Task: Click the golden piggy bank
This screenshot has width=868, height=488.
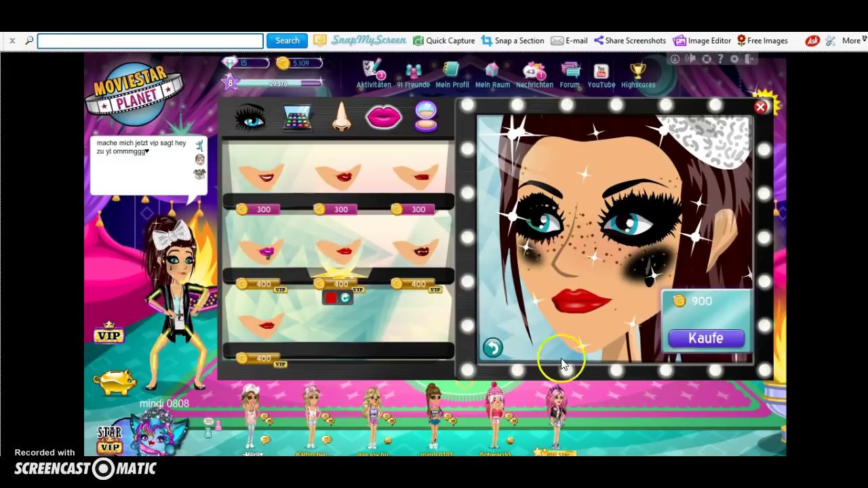Action: click(114, 381)
